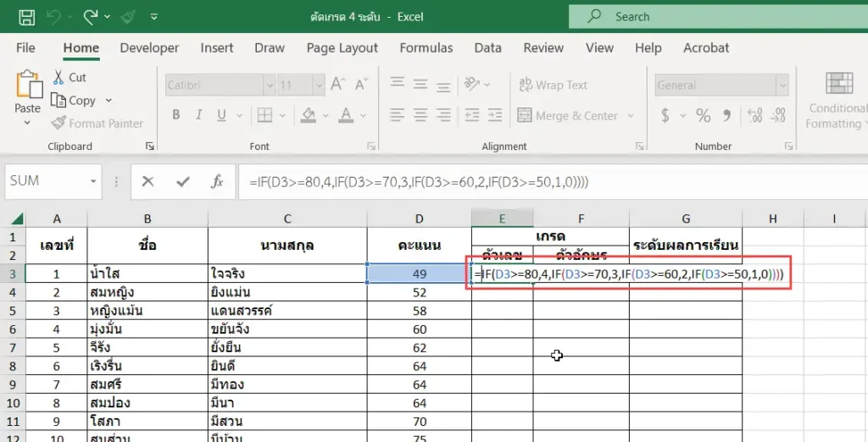Confirm the formula with the checkmark

point(183,181)
